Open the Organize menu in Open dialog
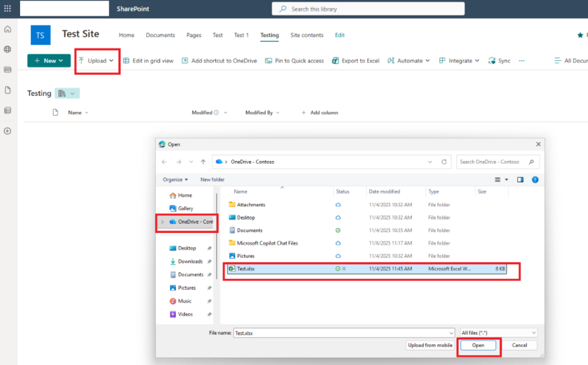This screenshot has width=588, height=365. (175, 179)
